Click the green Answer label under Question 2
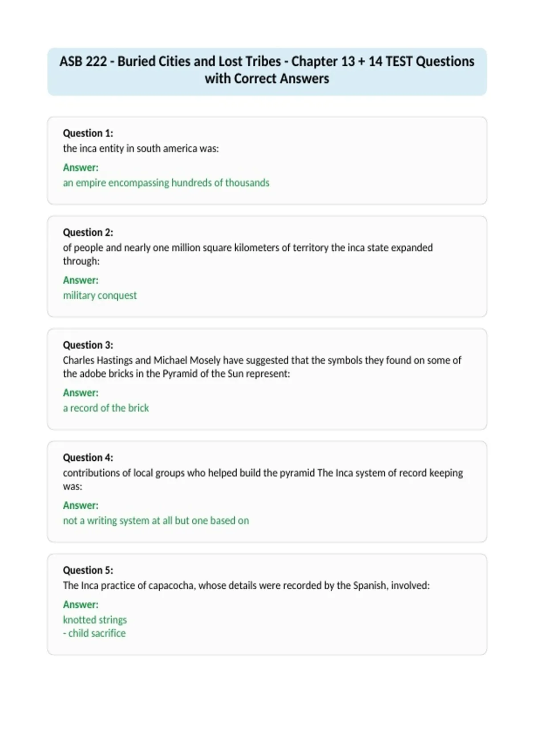This screenshot has height=756, width=534. point(81,280)
